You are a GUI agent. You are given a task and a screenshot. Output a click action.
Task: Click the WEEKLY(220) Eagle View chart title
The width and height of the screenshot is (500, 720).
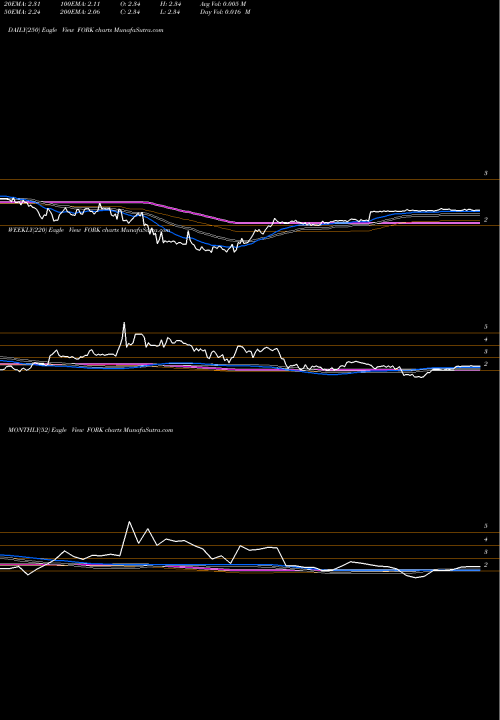tap(89, 230)
